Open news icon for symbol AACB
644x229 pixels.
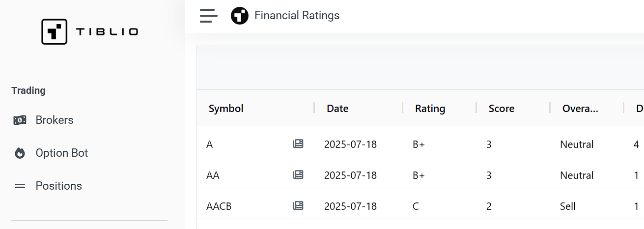click(298, 206)
